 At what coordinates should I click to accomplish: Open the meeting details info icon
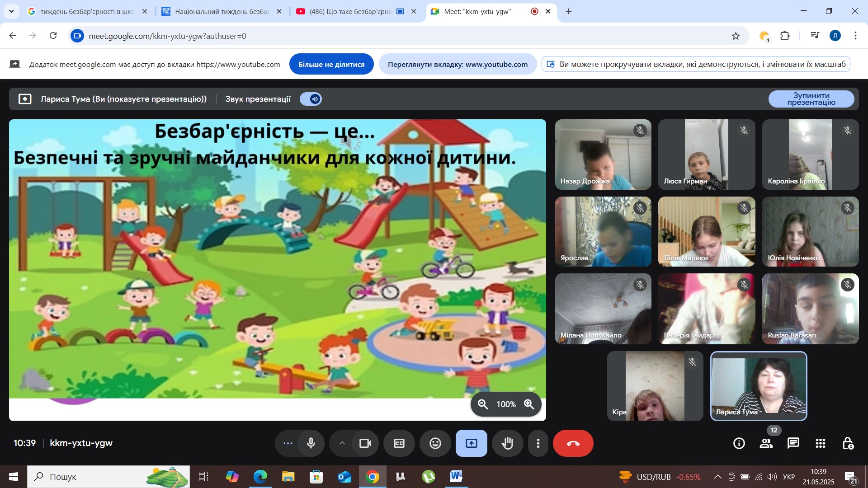[739, 443]
